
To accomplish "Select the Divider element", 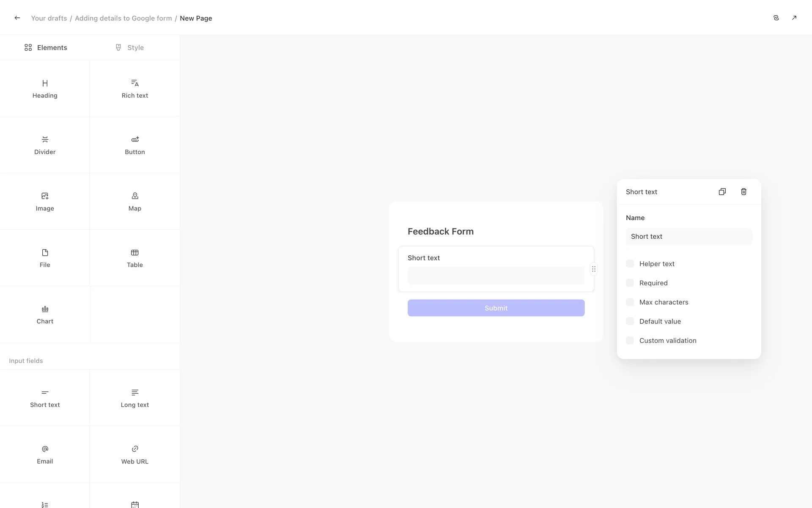I will [45, 145].
